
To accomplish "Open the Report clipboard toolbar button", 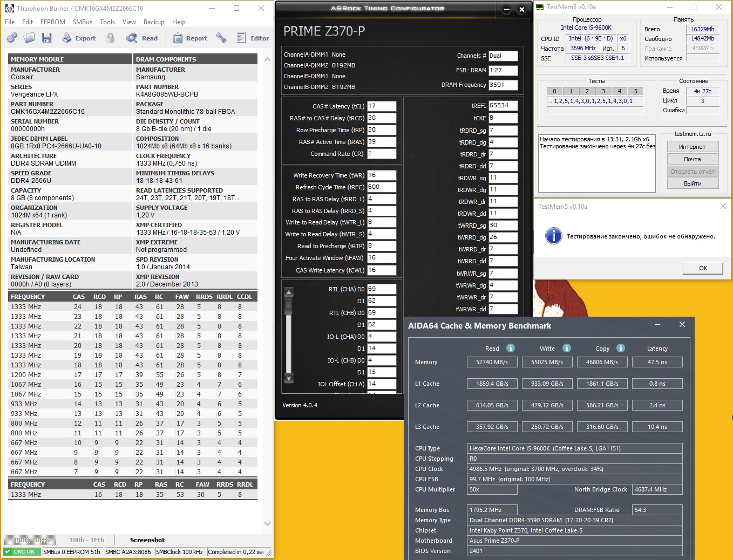I will click(190, 38).
